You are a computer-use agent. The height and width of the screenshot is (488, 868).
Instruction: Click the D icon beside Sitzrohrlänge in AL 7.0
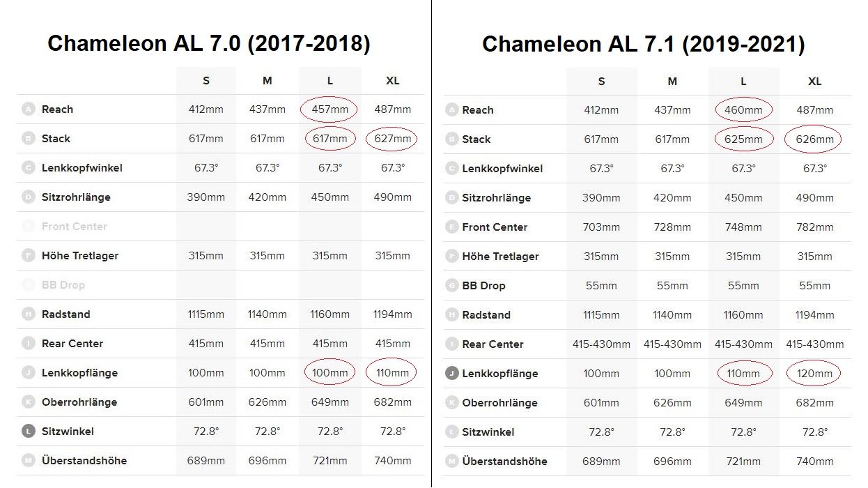click(x=29, y=197)
